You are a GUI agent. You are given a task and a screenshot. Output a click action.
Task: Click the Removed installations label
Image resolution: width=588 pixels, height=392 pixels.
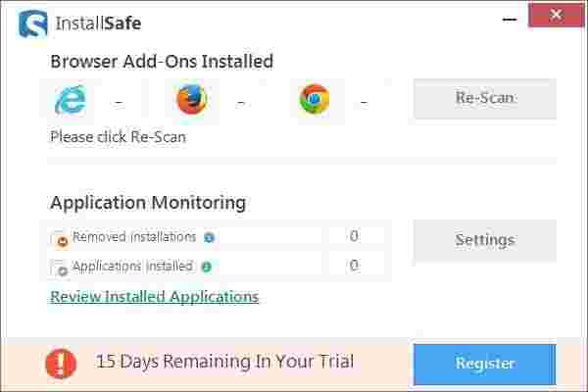coord(134,237)
